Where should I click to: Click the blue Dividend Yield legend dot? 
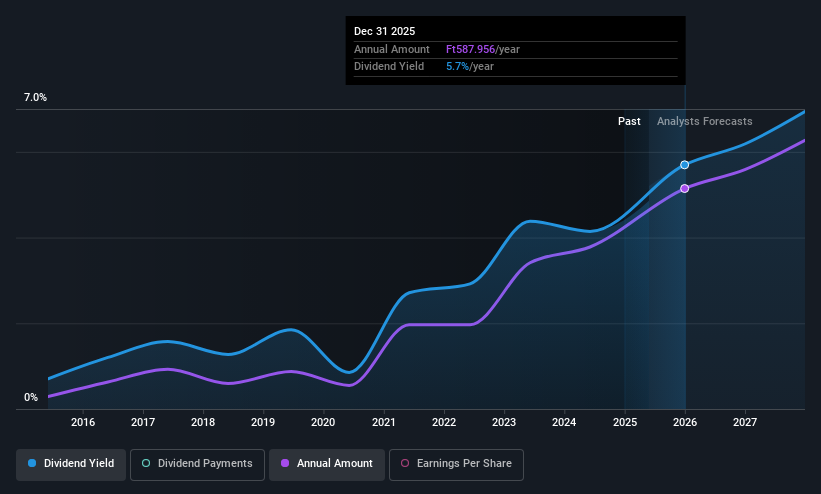click(x=32, y=463)
